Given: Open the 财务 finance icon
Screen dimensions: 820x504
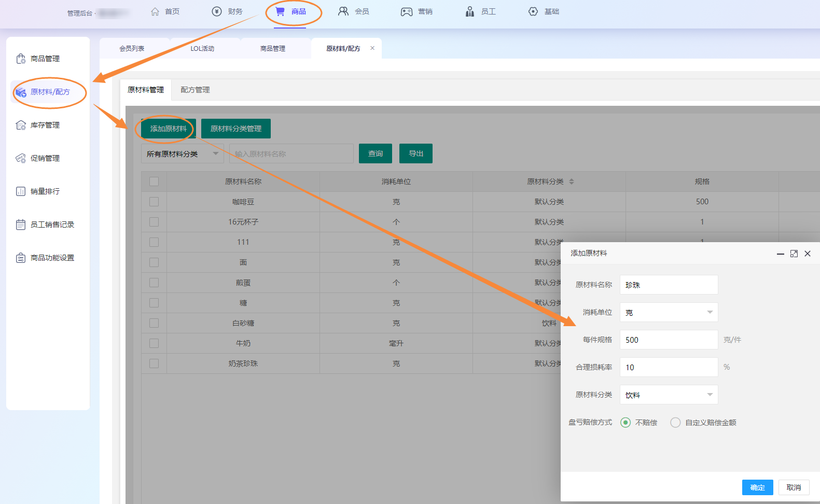Looking at the screenshot, I should pyautogui.click(x=217, y=11).
